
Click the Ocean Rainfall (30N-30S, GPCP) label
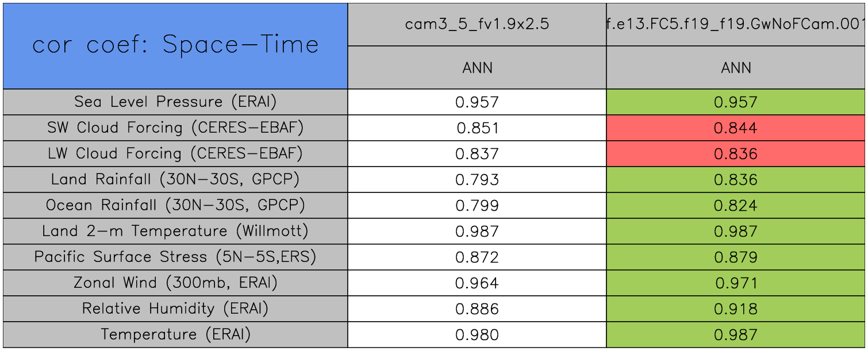pyautogui.click(x=175, y=205)
